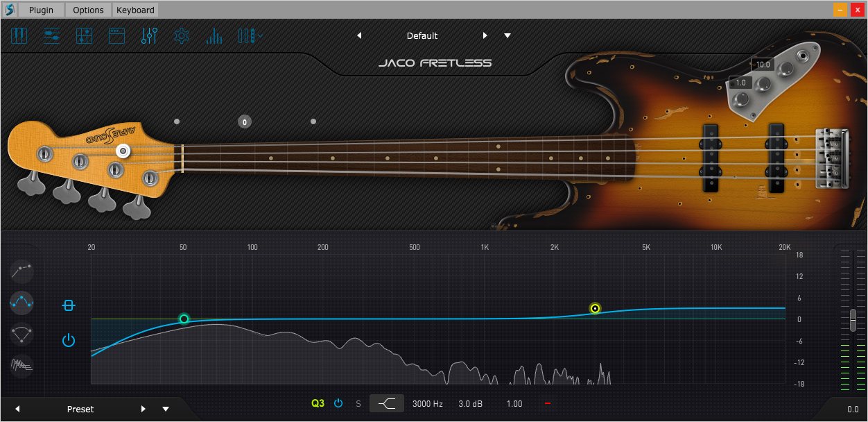Click the 3000 Hz frequency value
Screen dimensions: 868x422
(428, 403)
